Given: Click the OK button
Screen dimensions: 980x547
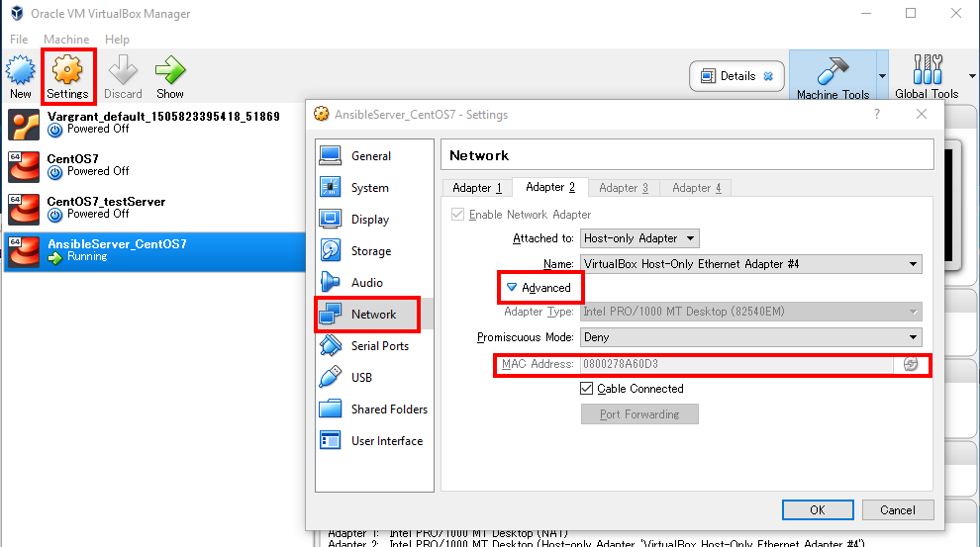Looking at the screenshot, I should 818,509.
